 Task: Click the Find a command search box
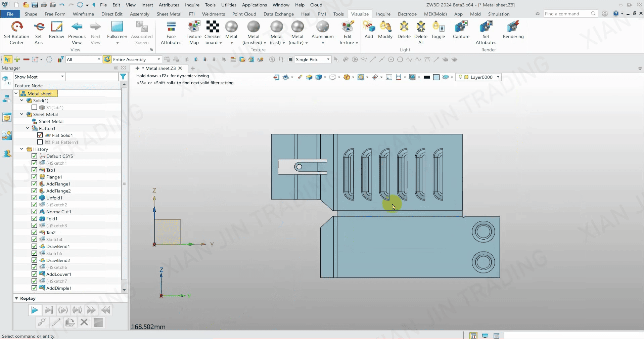[x=567, y=14]
